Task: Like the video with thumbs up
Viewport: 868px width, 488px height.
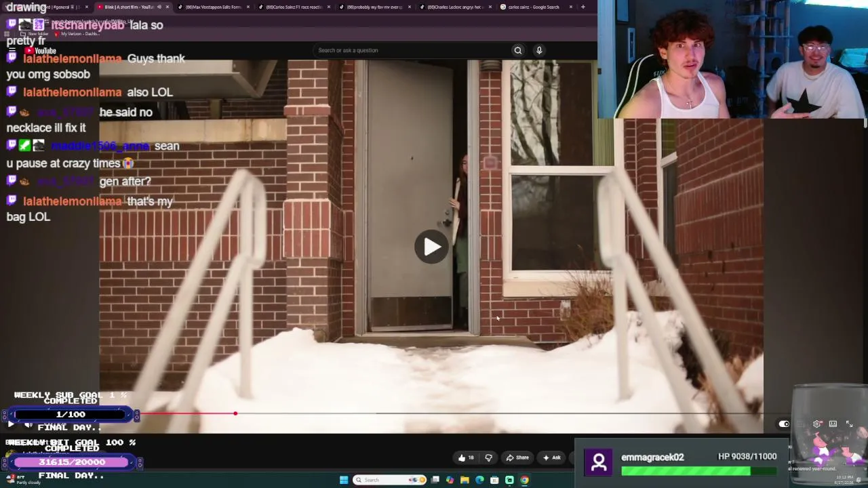Action: click(x=466, y=457)
